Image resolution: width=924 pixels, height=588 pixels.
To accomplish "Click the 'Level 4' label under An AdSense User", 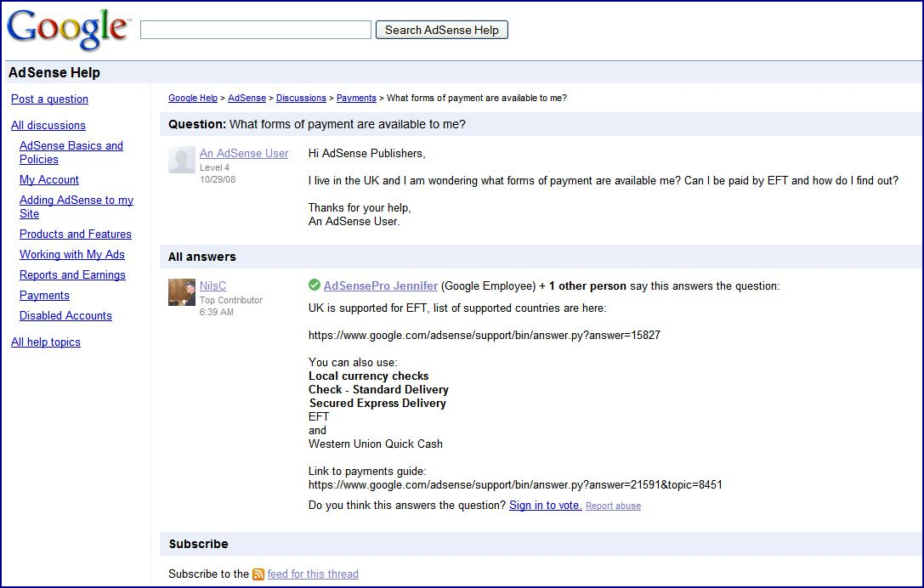I will pos(214,167).
